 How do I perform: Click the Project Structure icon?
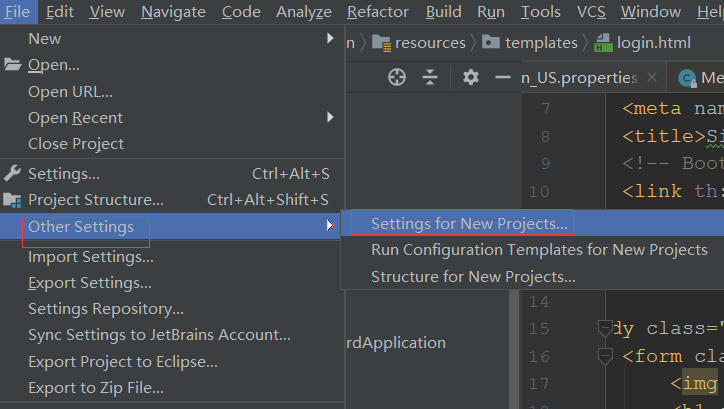[12, 200]
